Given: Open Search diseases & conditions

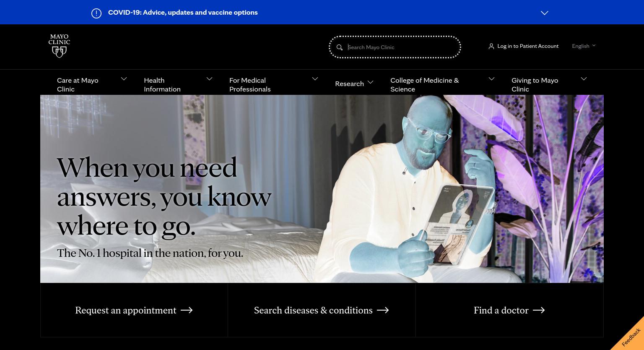Looking at the screenshot, I should (313, 310).
